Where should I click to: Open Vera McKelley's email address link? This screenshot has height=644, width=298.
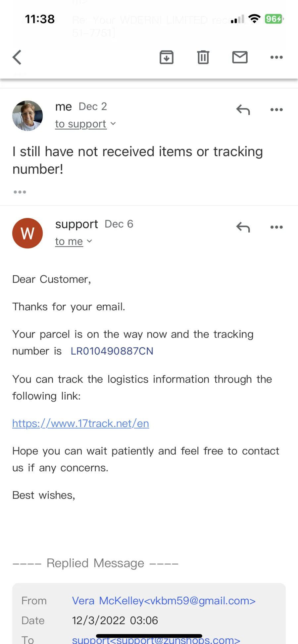point(164,601)
